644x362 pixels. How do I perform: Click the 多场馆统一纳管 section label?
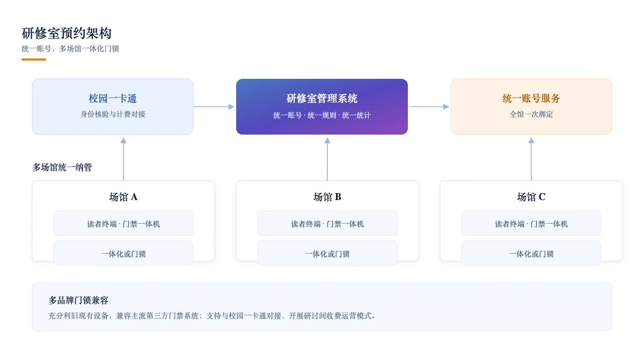click(62, 167)
